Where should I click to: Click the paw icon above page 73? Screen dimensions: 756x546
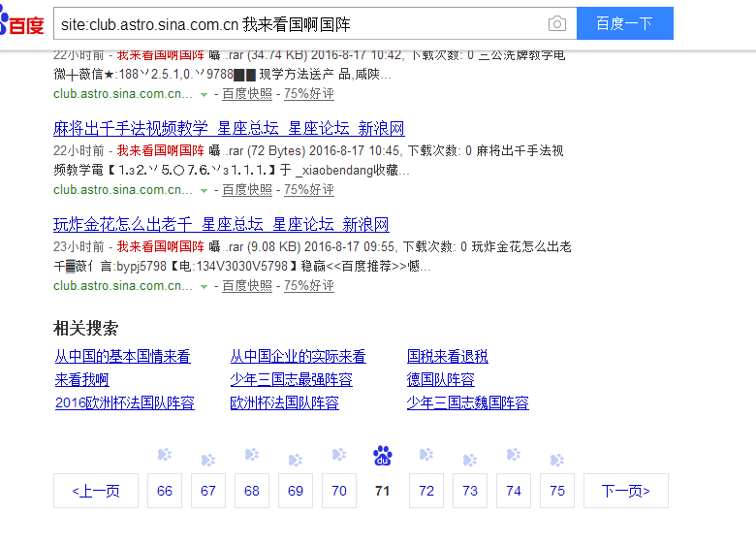click(x=470, y=459)
